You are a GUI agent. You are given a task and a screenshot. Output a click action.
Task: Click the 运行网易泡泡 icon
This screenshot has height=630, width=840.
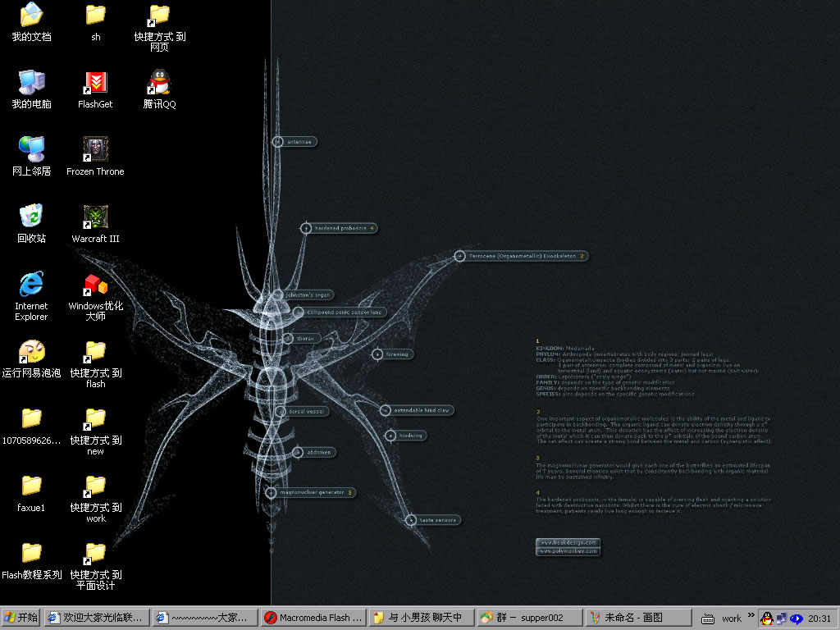(31, 358)
